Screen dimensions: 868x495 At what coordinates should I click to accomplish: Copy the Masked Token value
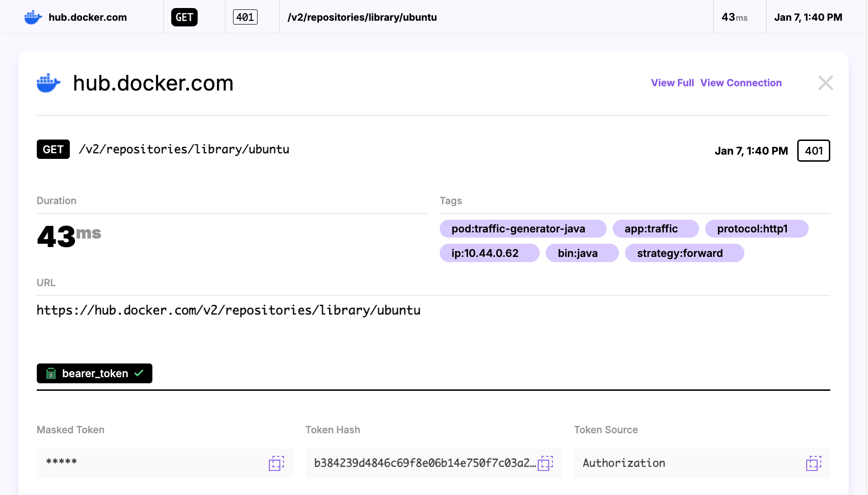tap(276, 463)
